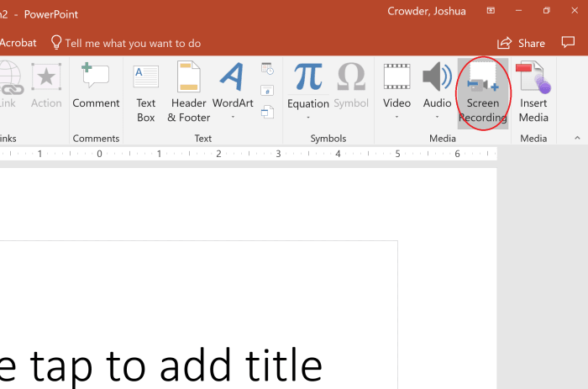Collapse the ribbon with chevron
The width and height of the screenshot is (588, 389).
tap(577, 138)
